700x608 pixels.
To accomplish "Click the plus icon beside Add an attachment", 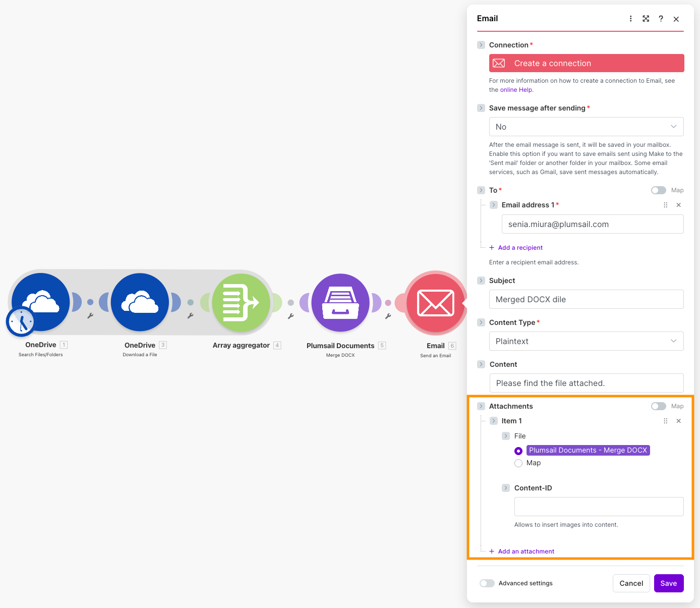I will (492, 551).
